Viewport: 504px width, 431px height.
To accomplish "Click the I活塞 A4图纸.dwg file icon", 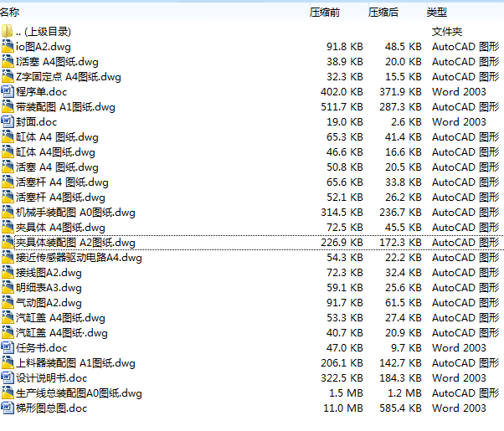I will click(x=8, y=61).
